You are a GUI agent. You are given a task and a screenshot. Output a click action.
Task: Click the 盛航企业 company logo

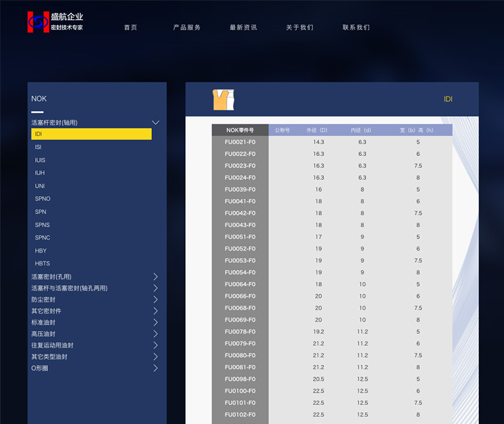tap(55, 22)
